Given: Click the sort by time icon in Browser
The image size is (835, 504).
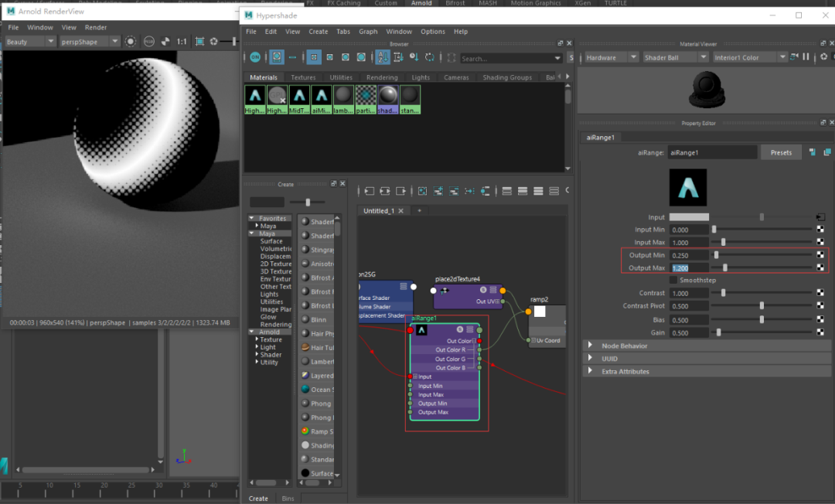Looking at the screenshot, I should [414, 57].
